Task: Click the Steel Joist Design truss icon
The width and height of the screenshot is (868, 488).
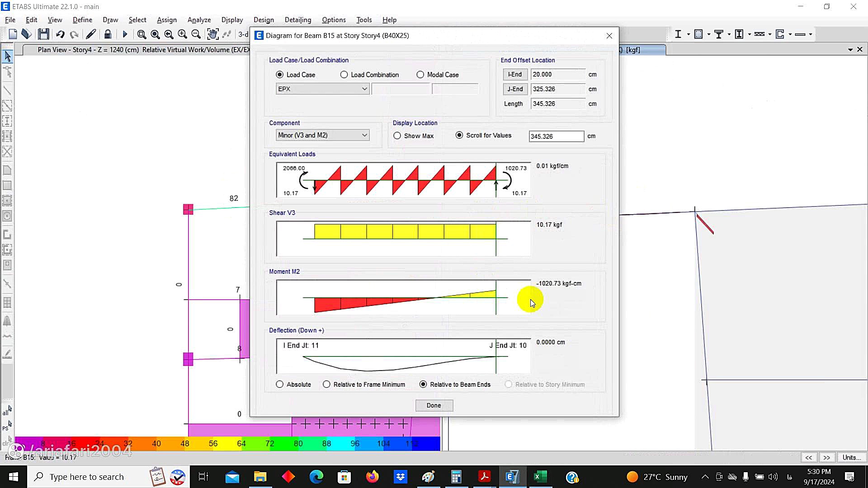Action: (x=759, y=34)
